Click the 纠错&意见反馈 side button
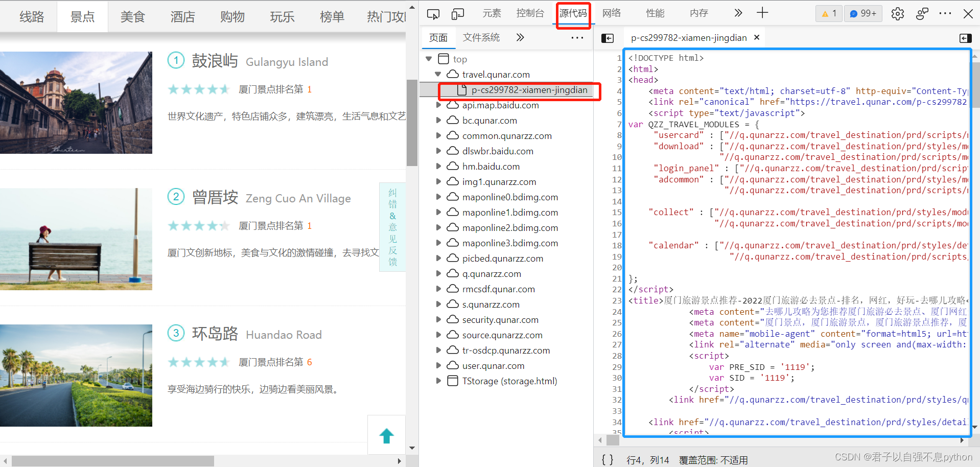980x467 pixels. [392, 227]
